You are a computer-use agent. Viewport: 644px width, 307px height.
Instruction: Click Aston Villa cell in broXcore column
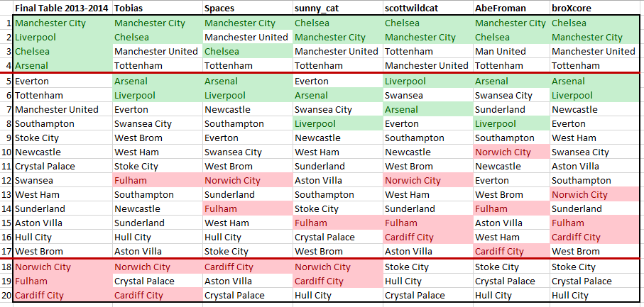(596, 167)
